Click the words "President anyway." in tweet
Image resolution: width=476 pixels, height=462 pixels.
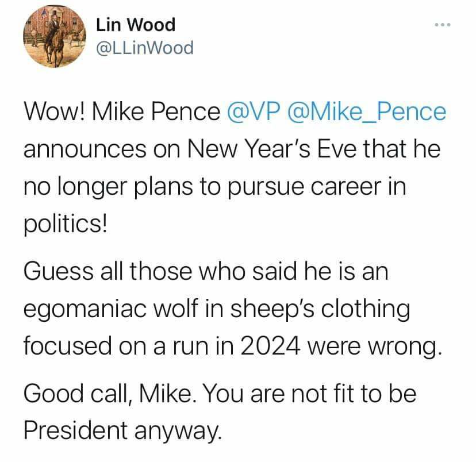pos(123,431)
